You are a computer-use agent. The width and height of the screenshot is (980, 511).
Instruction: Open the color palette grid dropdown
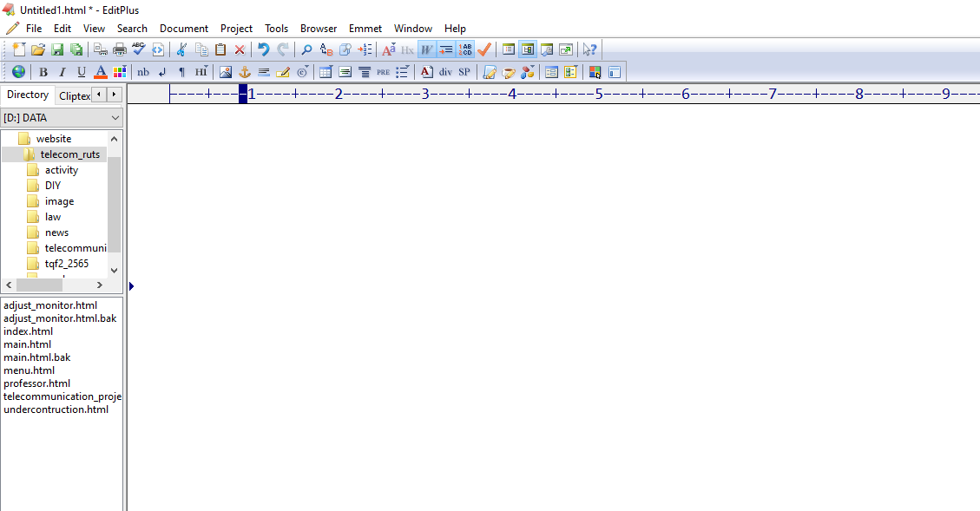(x=120, y=72)
